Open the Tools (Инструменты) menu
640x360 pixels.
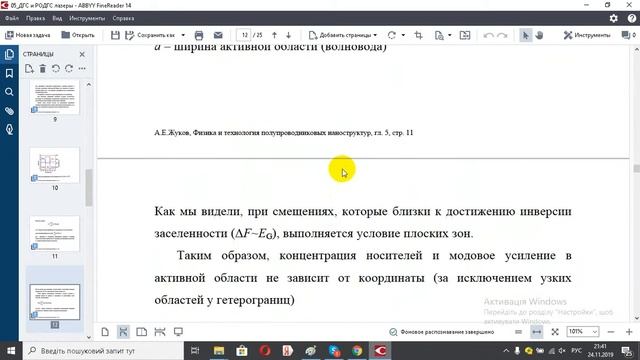pos(87,18)
